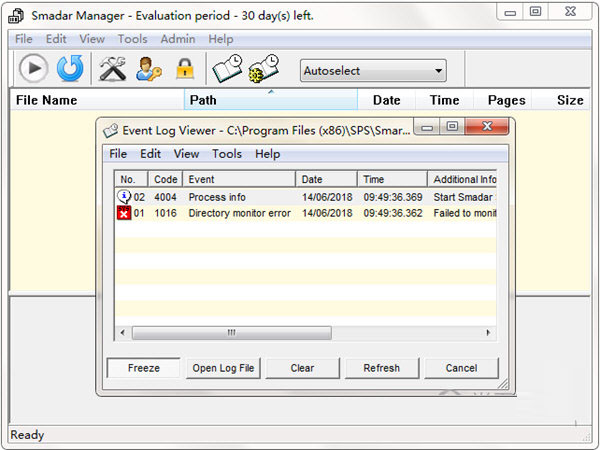Click the Refresh button in Event Log Viewer

click(382, 368)
